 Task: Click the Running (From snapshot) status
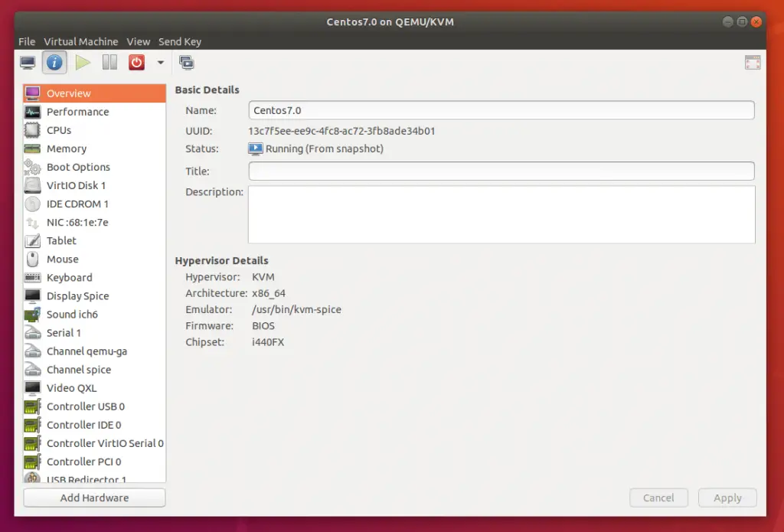coord(324,149)
